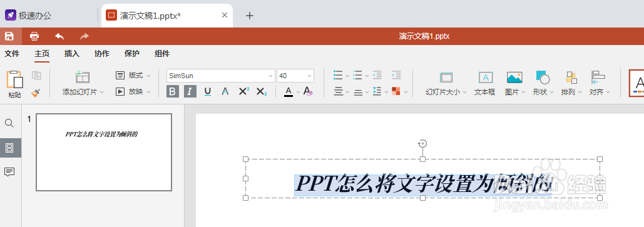Image resolution: width=644 pixels, height=227 pixels.
Task: Click the save icon in the title bar
Action: (x=9, y=36)
